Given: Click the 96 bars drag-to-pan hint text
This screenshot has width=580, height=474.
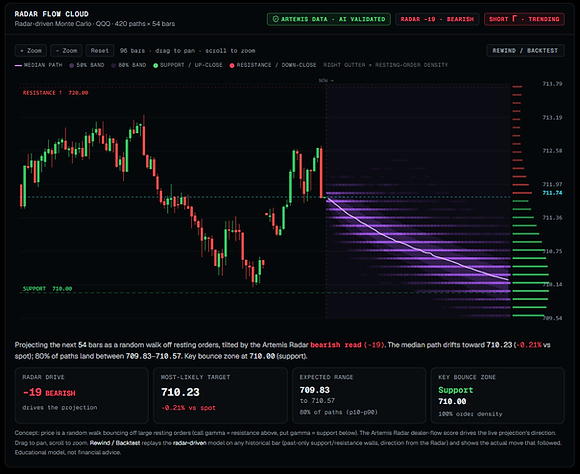Looking at the screenshot, I should point(188,51).
